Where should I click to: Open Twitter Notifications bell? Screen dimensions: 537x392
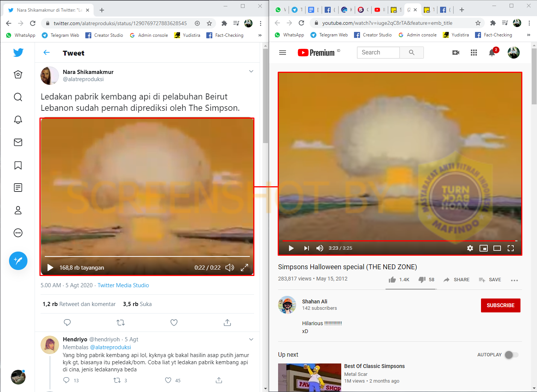[x=18, y=120]
